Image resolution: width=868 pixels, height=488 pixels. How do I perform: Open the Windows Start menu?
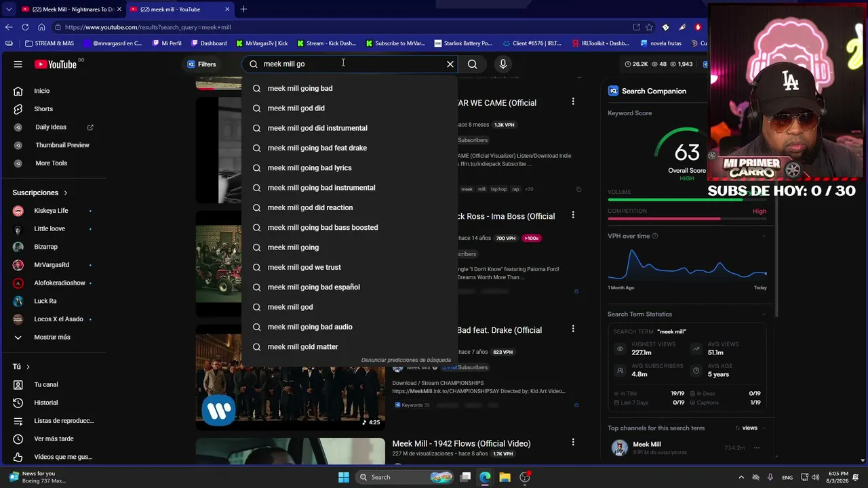(344, 477)
